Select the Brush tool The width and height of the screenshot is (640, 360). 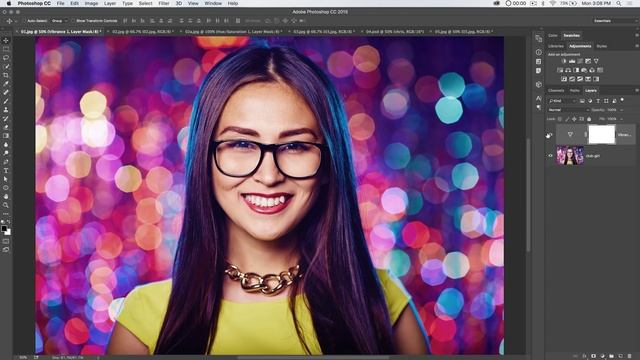[x=6, y=101]
